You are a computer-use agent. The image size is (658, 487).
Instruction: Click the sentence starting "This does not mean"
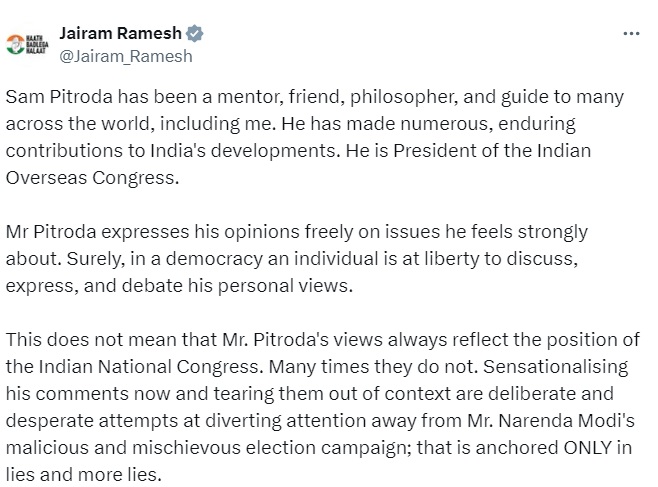(x=323, y=353)
